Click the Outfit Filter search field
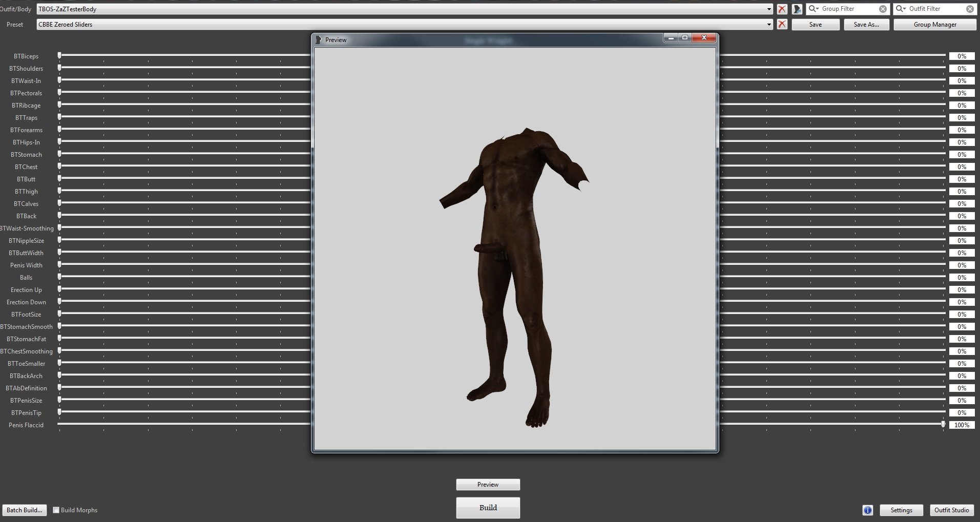The height and width of the screenshot is (522, 980). pos(935,9)
